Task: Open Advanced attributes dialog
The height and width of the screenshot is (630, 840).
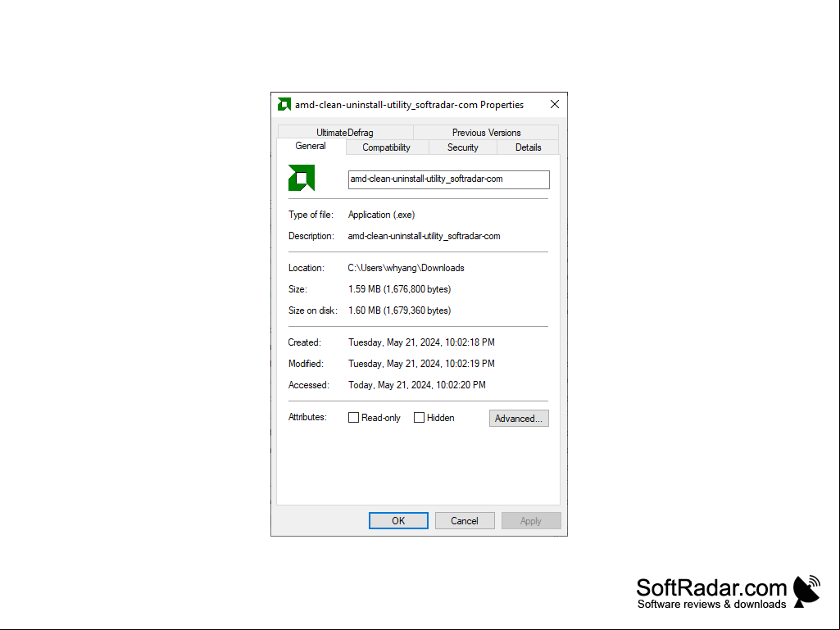Action: (x=519, y=419)
